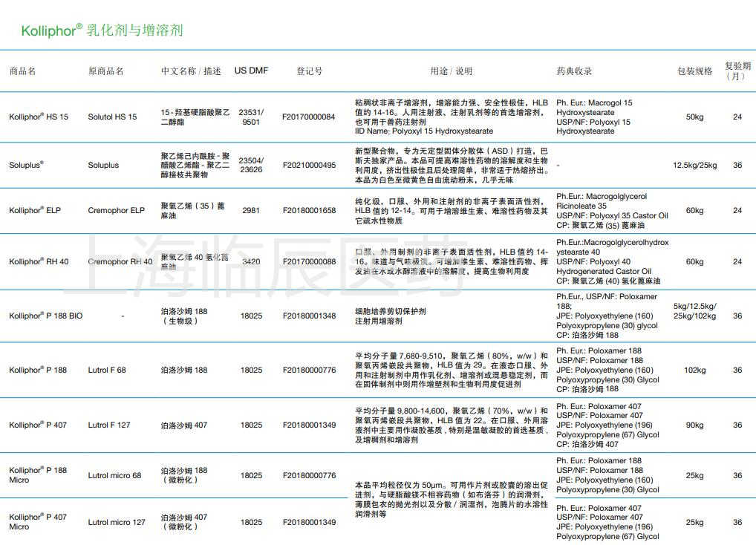Select DMF number 3420
The height and width of the screenshot is (545, 756).
pos(251,262)
